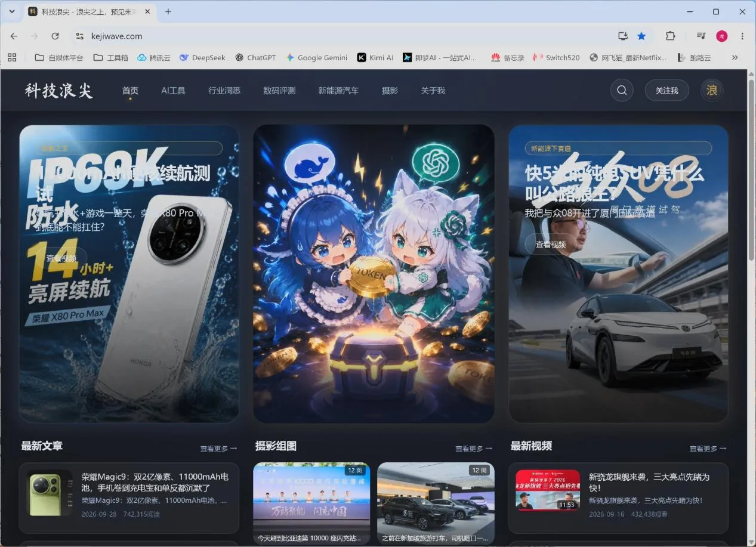Play the 新骁龙旗舰 video thumbnail

click(548, 490)
